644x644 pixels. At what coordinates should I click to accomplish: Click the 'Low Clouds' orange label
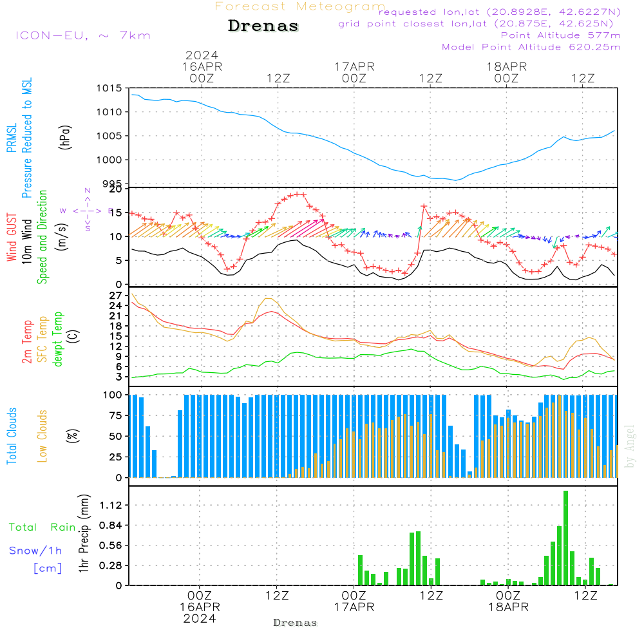[42, 436]
